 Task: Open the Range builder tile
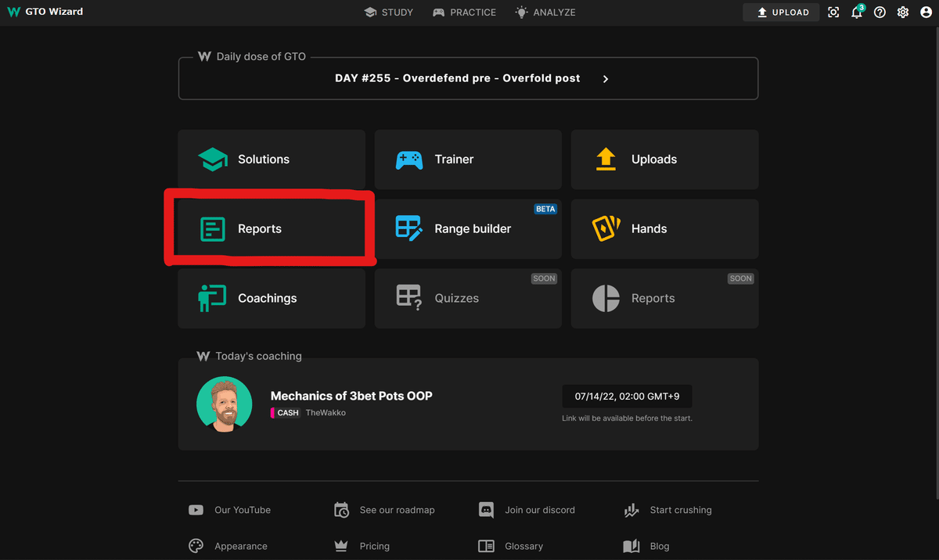(x=468, y=229)
